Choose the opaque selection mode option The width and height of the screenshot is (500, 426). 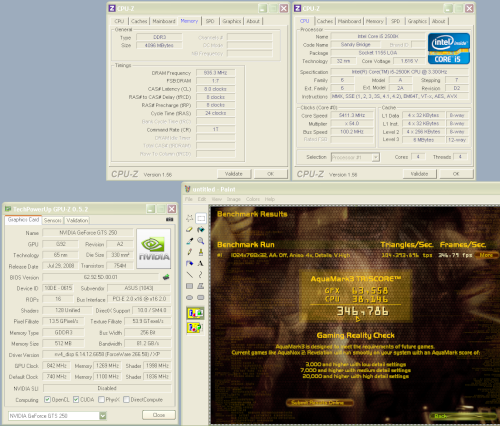pos(195,313)
